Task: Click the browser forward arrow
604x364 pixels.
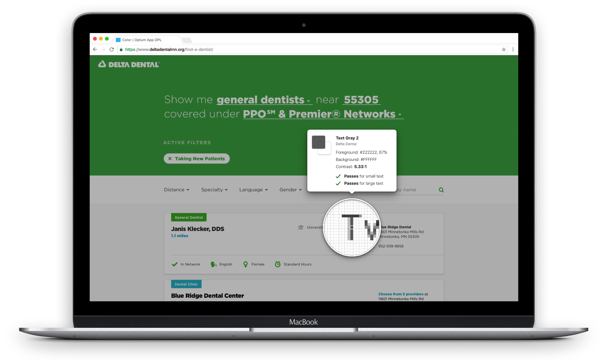Action: click(x=103, y=49)
